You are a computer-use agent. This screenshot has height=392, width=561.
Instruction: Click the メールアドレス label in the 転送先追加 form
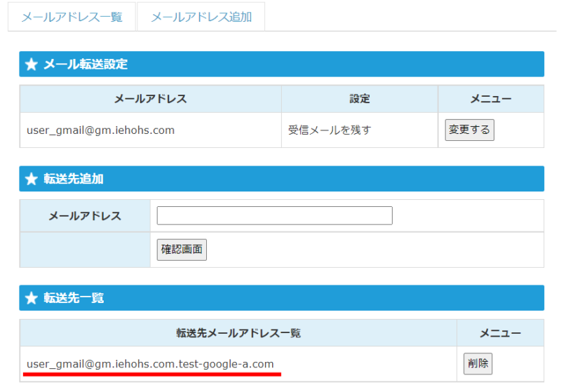pyautogui.click(x=85, y=216)
